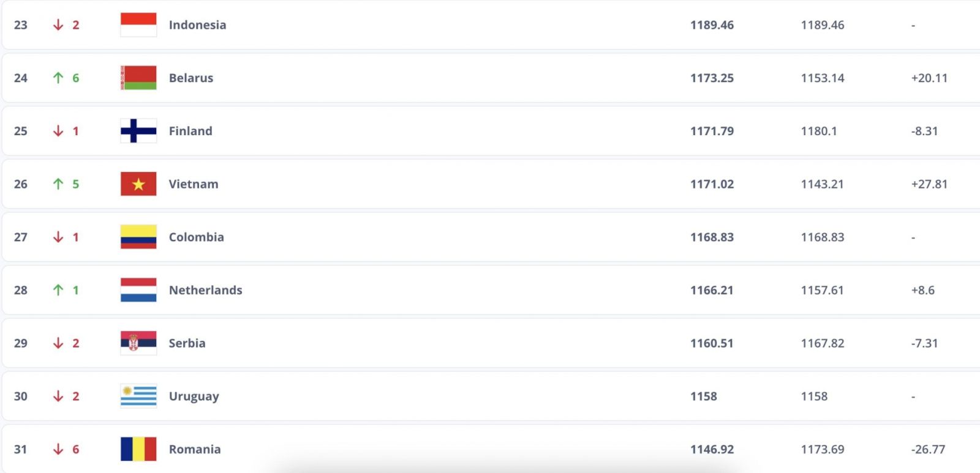Open the Indonesia team link
980x473 pixels.
[x=198, y=25]
